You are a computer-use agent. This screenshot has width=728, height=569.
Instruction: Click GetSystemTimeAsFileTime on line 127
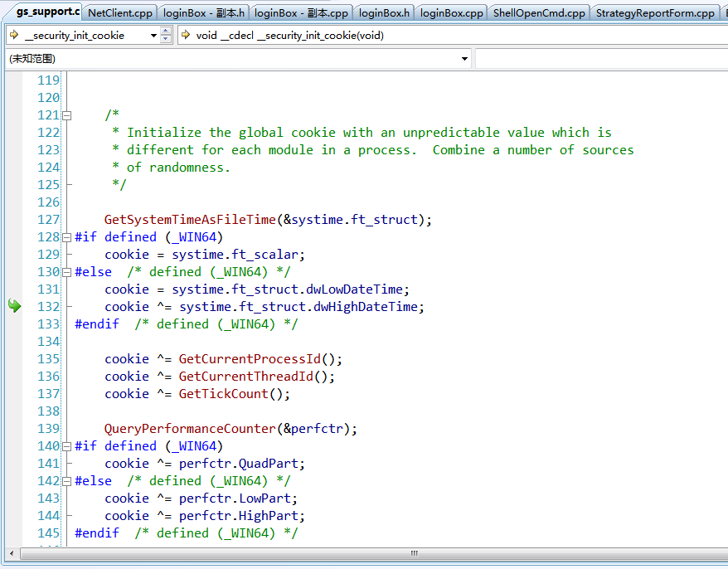191,220
